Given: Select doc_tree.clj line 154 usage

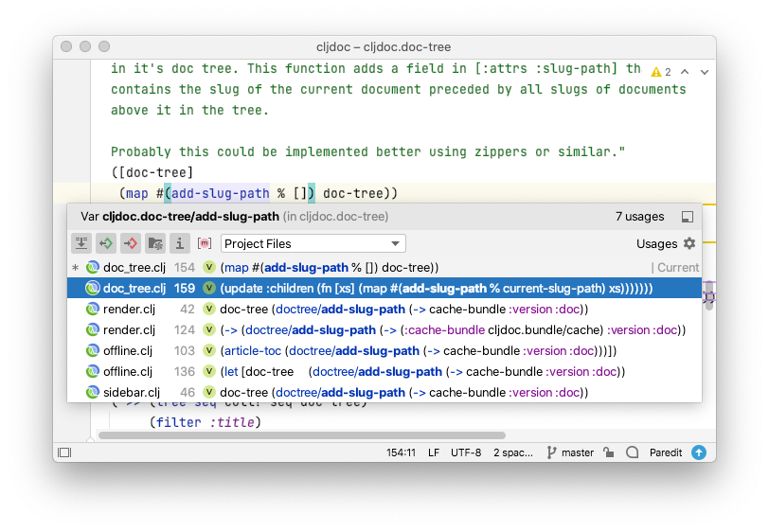Looking at the screenshot, I should click(x=384, y=267).
